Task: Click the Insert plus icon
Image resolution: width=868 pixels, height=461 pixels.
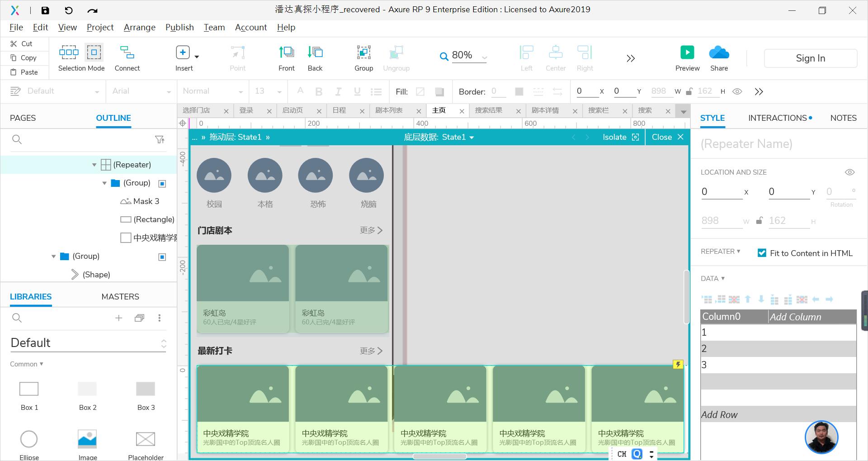Action: tap(183, 52)
